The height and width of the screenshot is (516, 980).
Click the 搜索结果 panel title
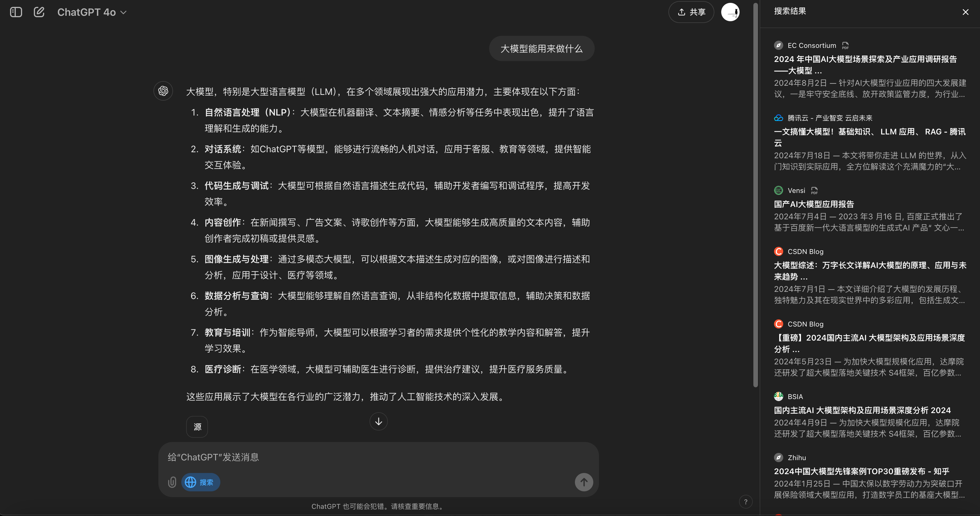790,11
